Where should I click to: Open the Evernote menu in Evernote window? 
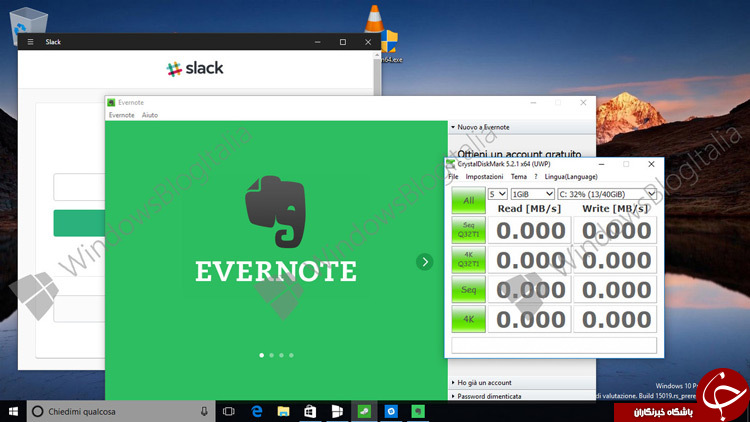121,115
